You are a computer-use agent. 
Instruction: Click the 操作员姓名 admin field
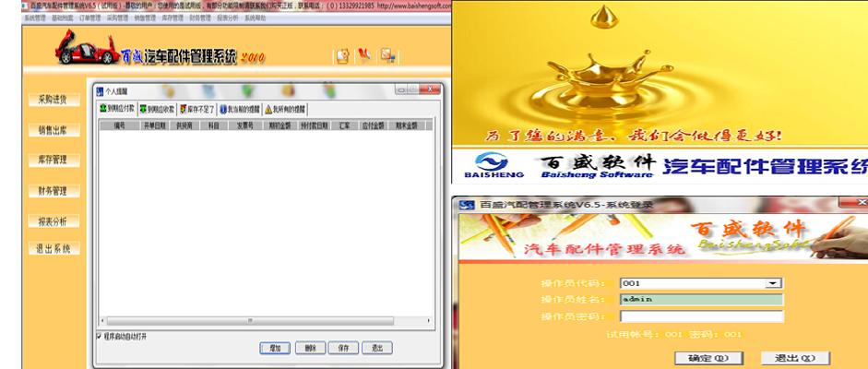(x=701, y=299)
